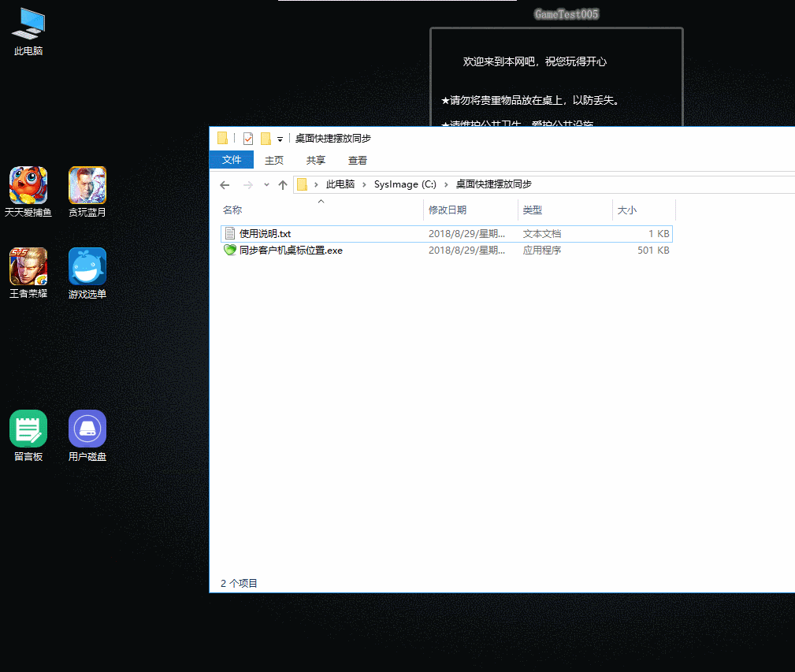Launch the 贪玩蓝月 game icon
Screen dimensions: 795x672
(87, 192)
